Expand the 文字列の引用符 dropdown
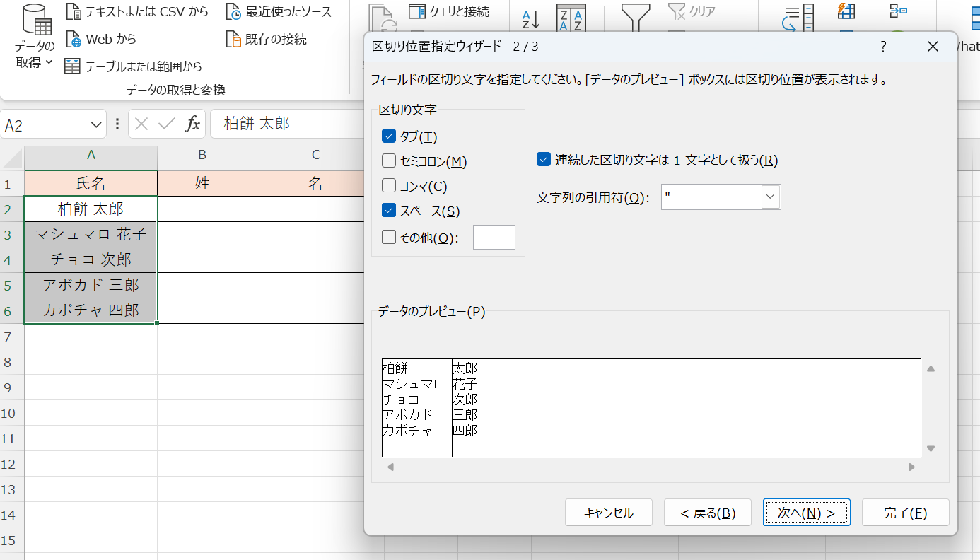980x560 pixels. tap(771, 197)
